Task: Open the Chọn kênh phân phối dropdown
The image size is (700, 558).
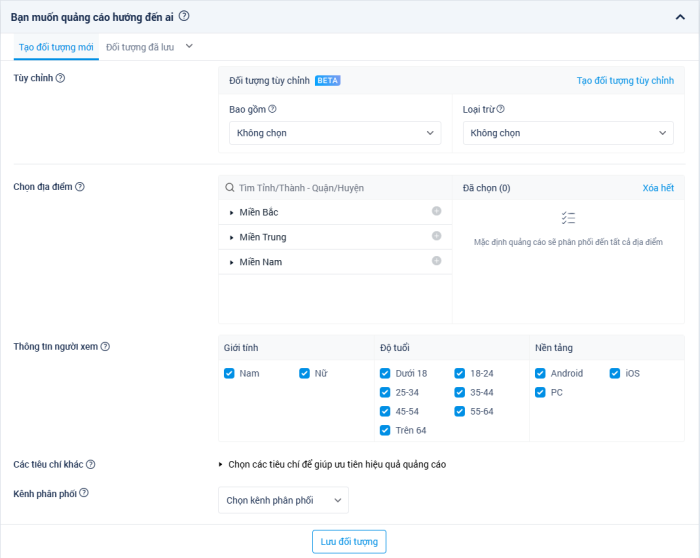Action: (283, 500)
